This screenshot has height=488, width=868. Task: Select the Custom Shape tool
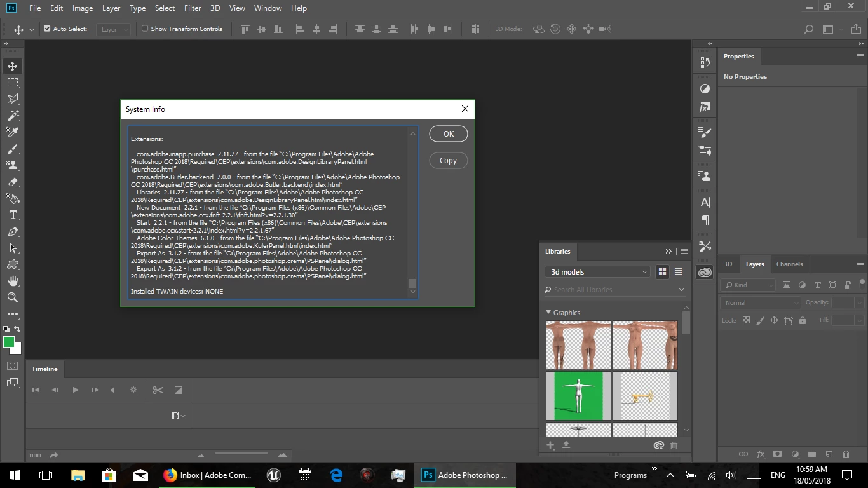(13, 264)
